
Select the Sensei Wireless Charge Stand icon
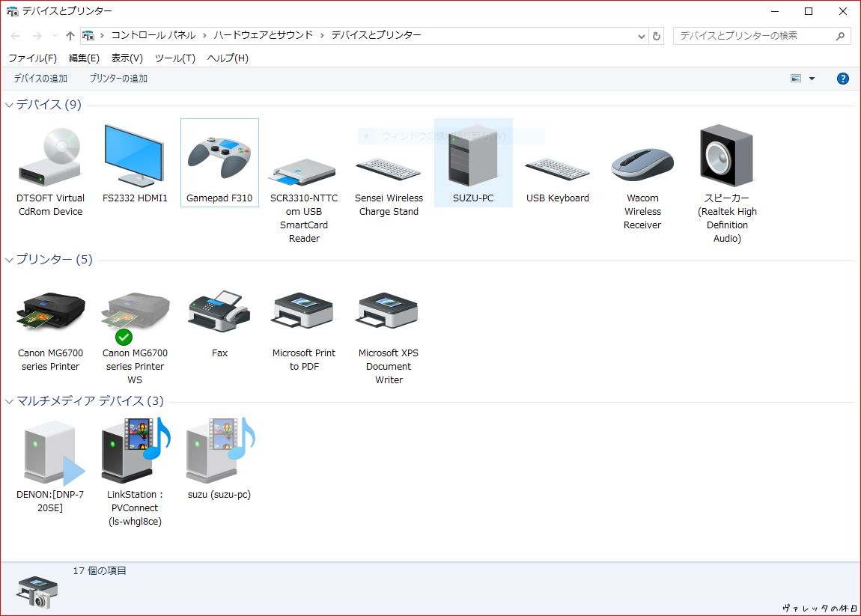pos(389,168)
